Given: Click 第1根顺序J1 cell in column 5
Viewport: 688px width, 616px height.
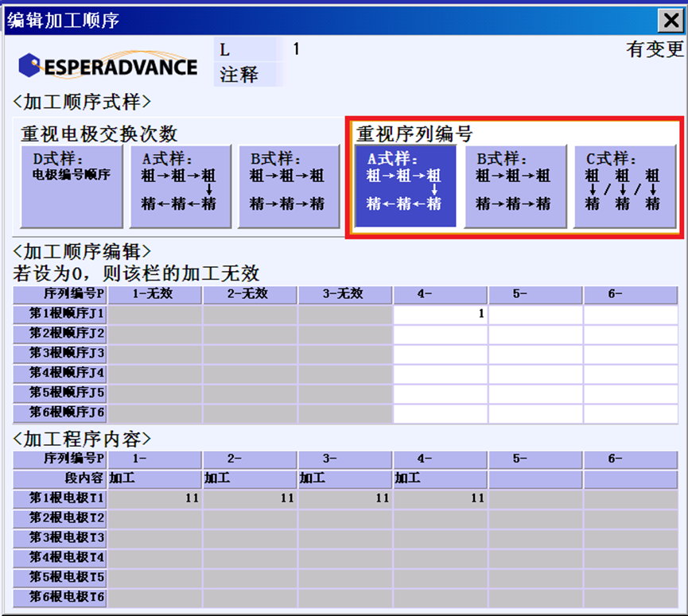Looking at the screenshot, I should tap(535, 314).
